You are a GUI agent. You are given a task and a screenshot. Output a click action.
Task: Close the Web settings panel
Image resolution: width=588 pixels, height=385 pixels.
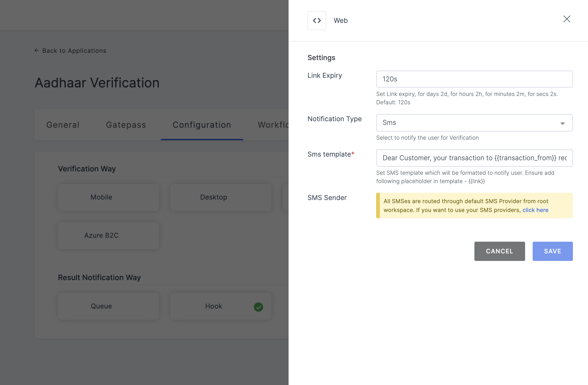[x=567, y=19]
